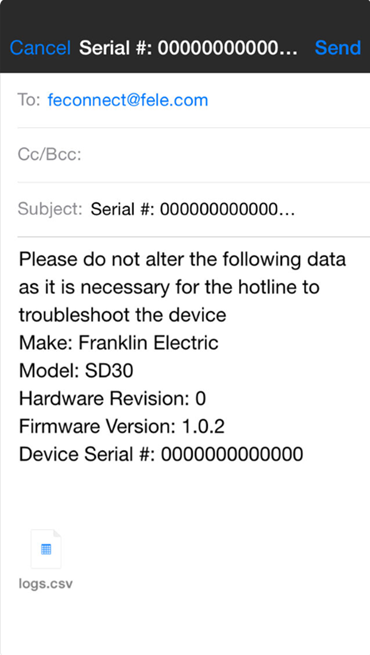The height and width of the screenshot is (655, 370).
Task: Place cursor on 'troubleshoot the device' line
Action: point(122,315)
